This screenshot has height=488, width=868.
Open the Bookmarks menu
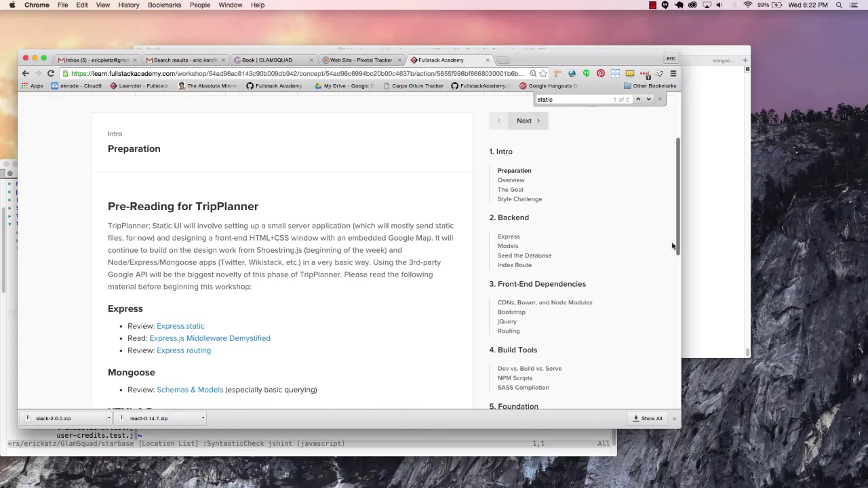pos(164,5)
